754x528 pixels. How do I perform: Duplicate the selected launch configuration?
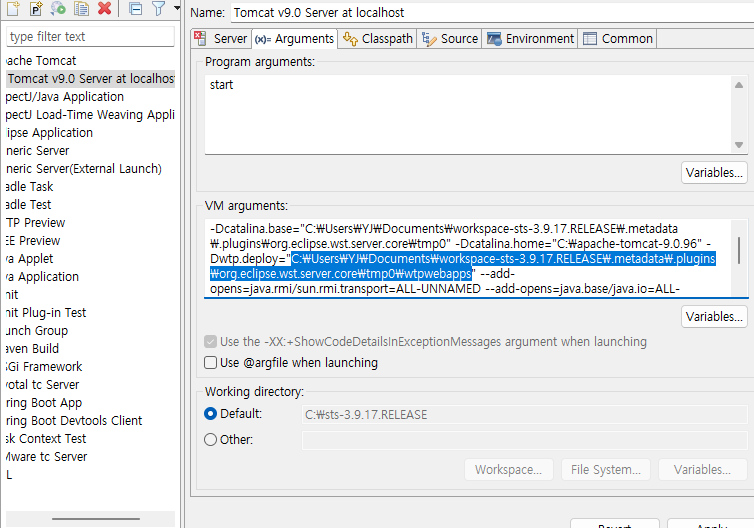pos(81,8)
